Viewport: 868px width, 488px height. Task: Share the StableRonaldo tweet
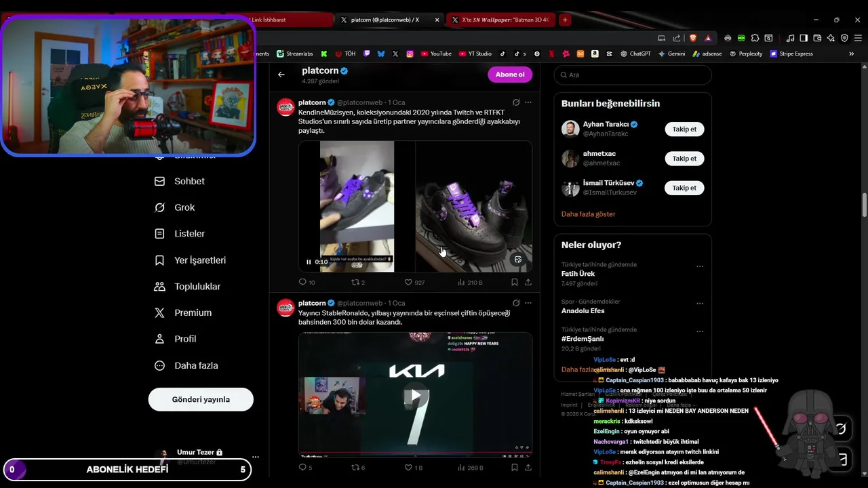pos(528,468)
